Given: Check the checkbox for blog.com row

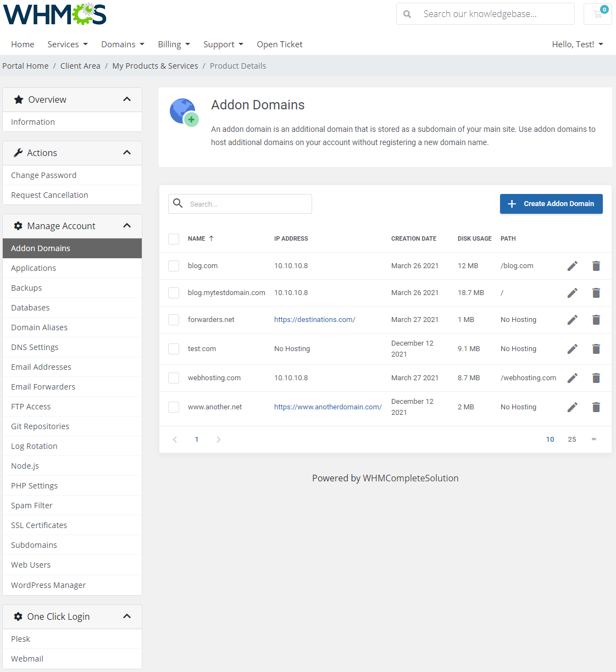Looking at the screenshot, I should pos(174,266).
